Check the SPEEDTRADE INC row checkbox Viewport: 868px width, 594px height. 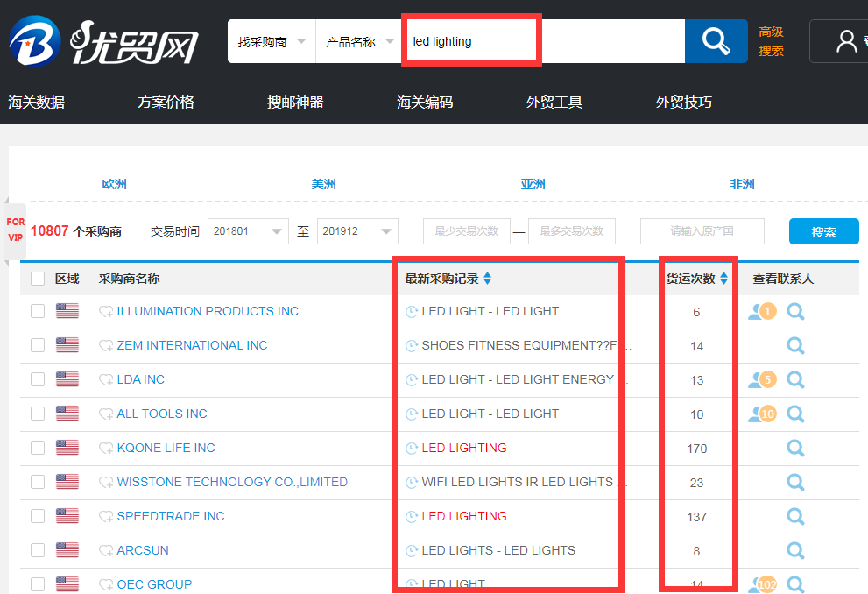click(38, 516)
